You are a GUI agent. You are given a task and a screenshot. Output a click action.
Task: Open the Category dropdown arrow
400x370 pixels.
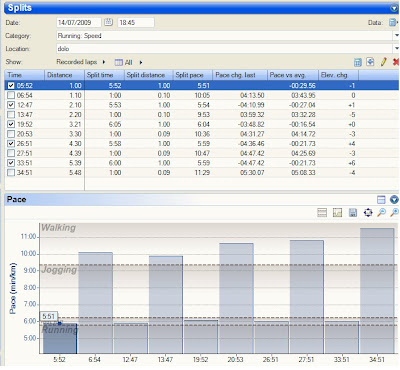[396, 35]
